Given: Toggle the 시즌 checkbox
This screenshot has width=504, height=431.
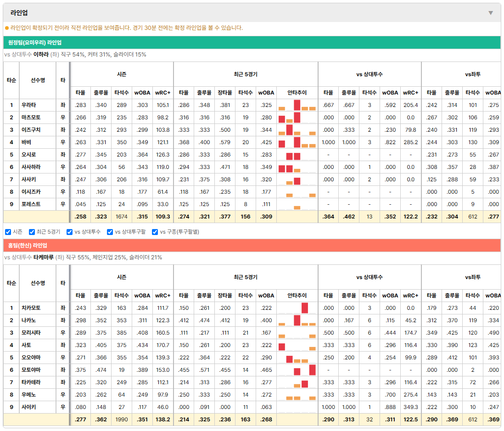Looking at the screenshot, I should [x=8, y=232].
